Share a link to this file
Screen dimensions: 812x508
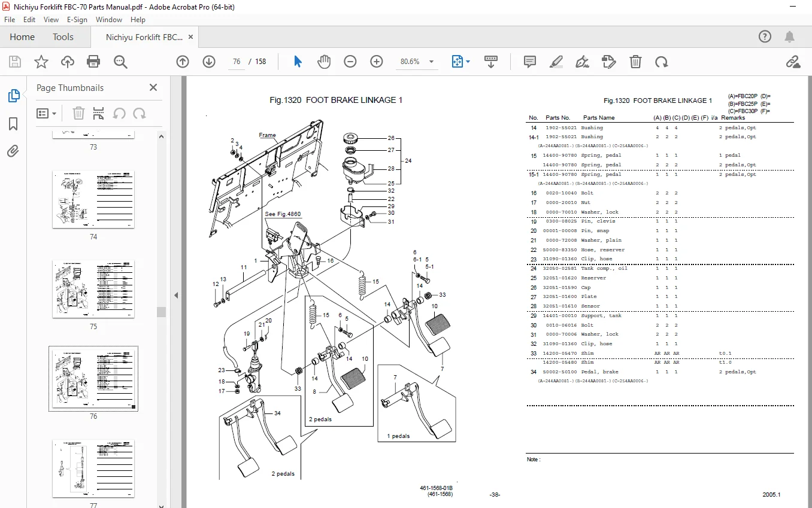(793, 62)
